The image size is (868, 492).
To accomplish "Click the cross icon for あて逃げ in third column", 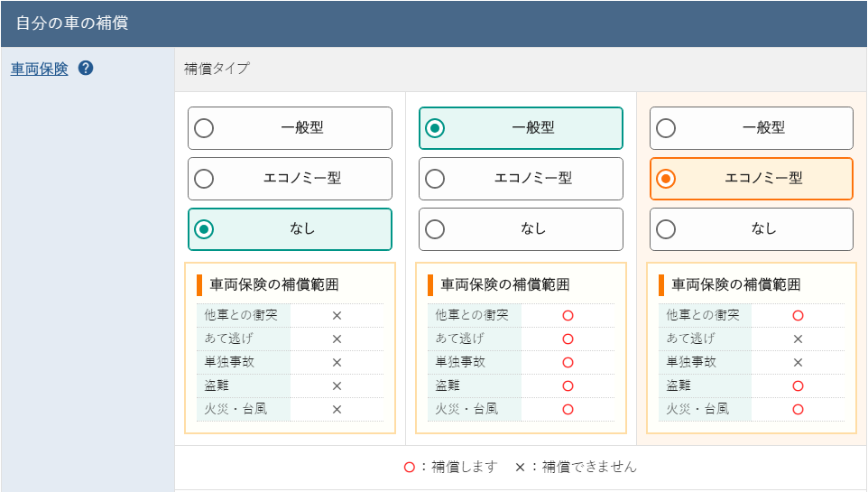I will (x=798, y=339).
